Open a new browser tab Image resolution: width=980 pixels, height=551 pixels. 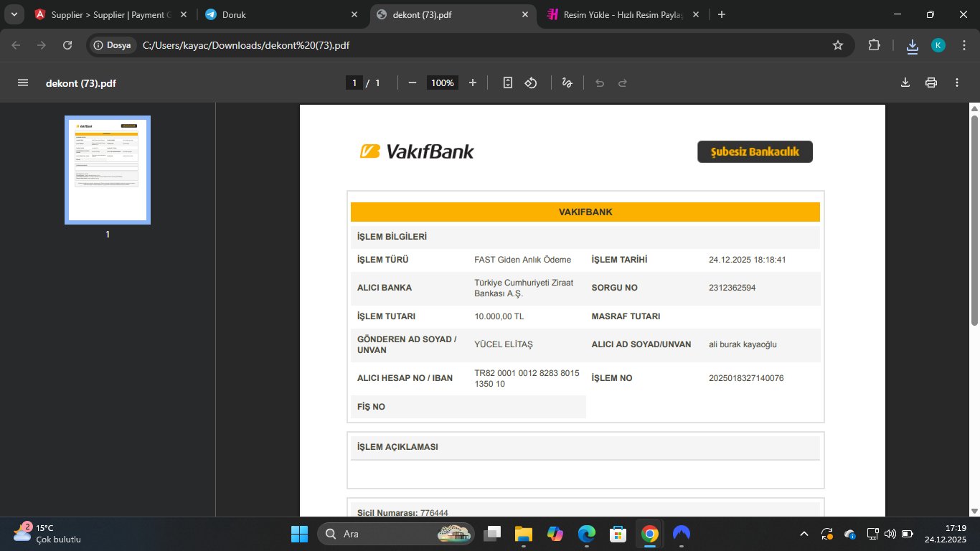click(722, 14)
